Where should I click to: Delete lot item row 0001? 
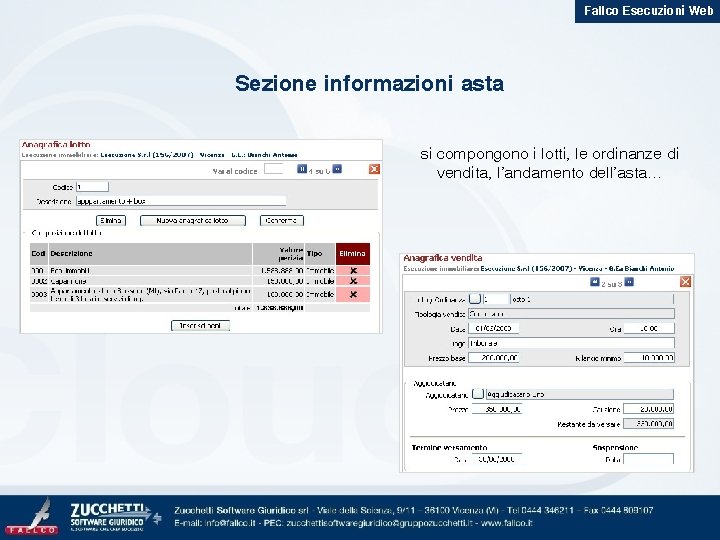(353, 270)
